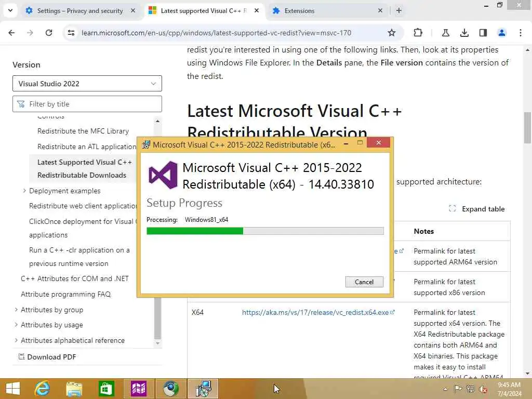This screenshot has height=399, width=532.
Task: Open Run a C++ -clr application article
Action: click(79, 257)
